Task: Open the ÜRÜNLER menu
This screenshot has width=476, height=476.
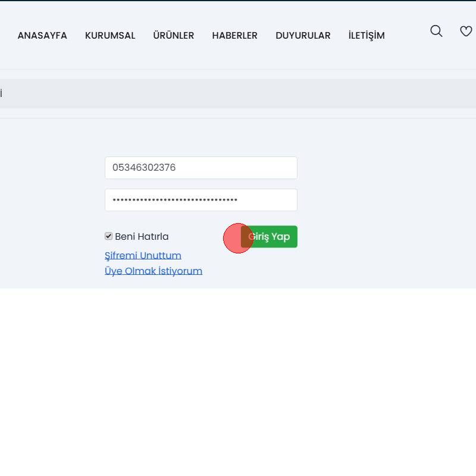Action: click(173, 36)
